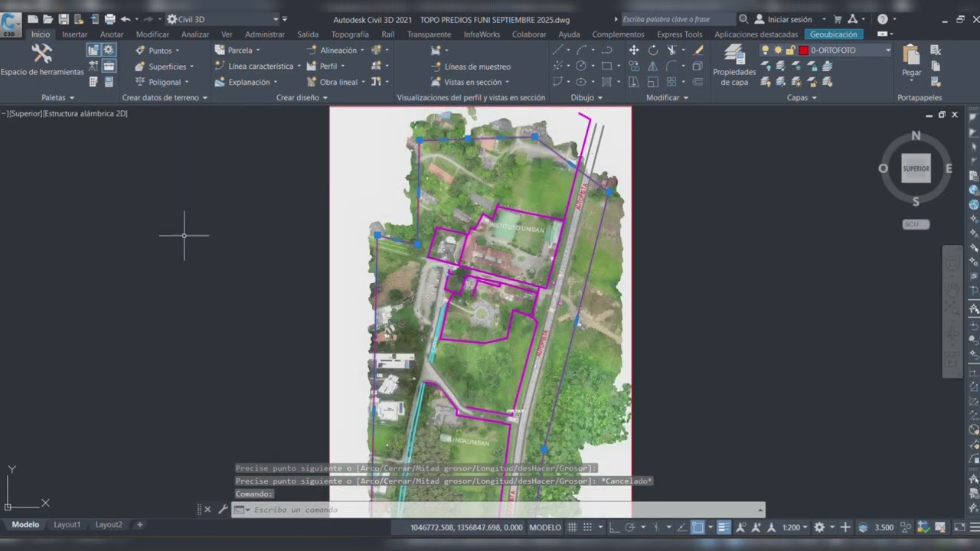
Task: Click Iniciar sesión button
Action: coord(783,19)
